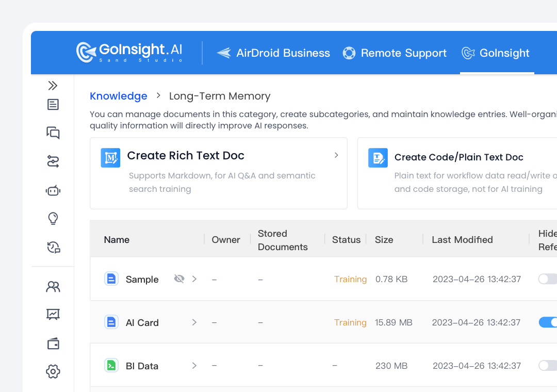Click the Knowledge breadcrumb link

click(118, 96)
